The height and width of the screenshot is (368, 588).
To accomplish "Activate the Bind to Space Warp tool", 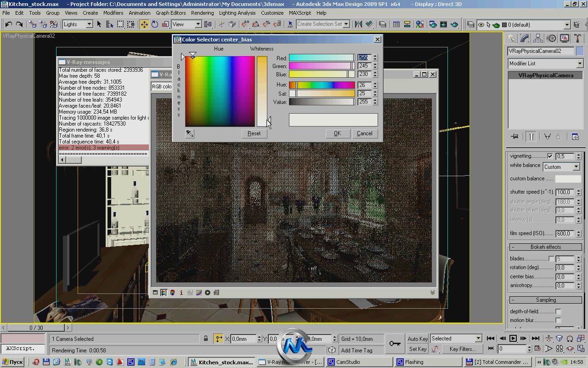I will click(x=54, y=24).
